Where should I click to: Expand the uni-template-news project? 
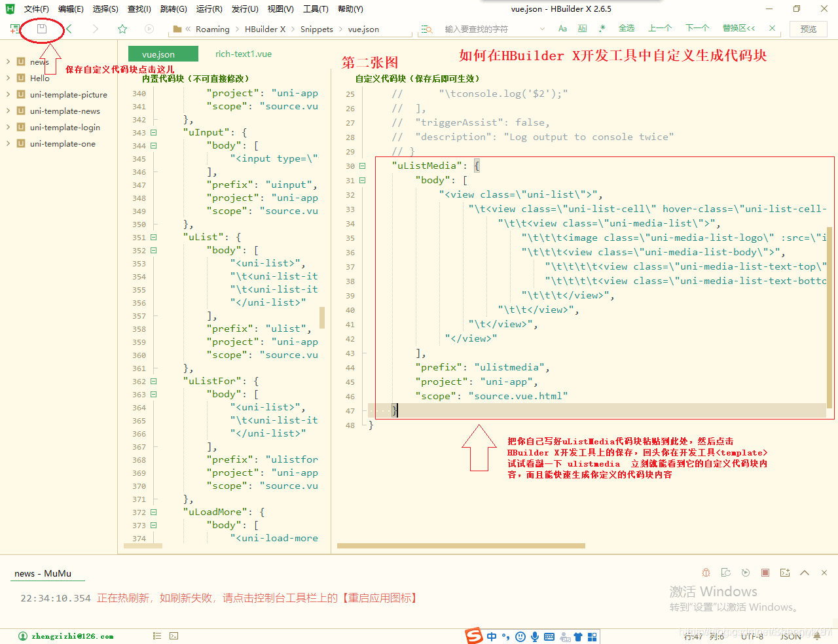coord(8,111)
